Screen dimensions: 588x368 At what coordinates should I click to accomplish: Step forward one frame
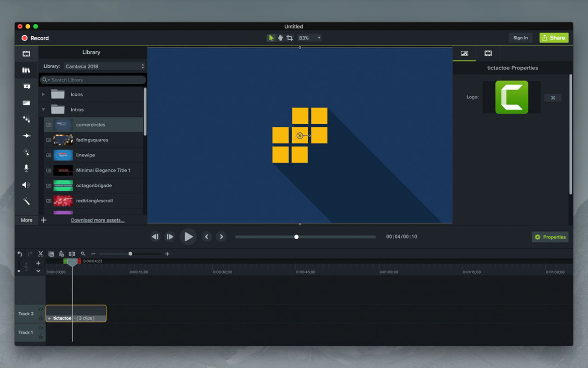[170, 236]
